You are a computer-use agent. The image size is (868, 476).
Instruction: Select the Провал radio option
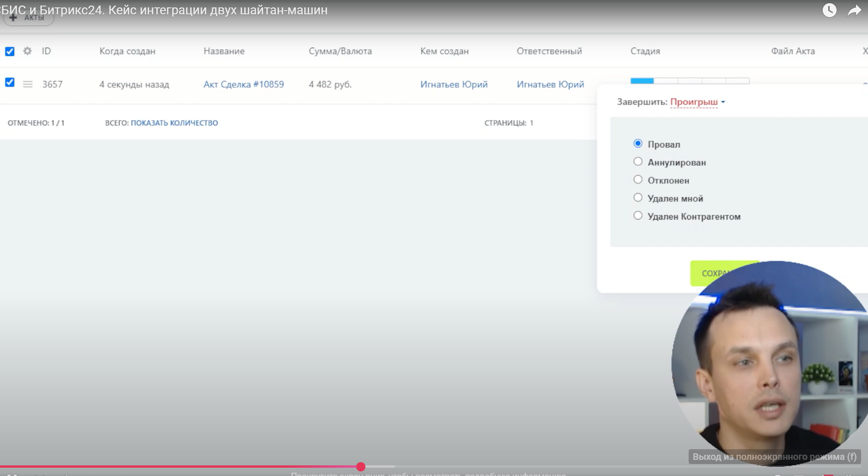click(638, 144)
